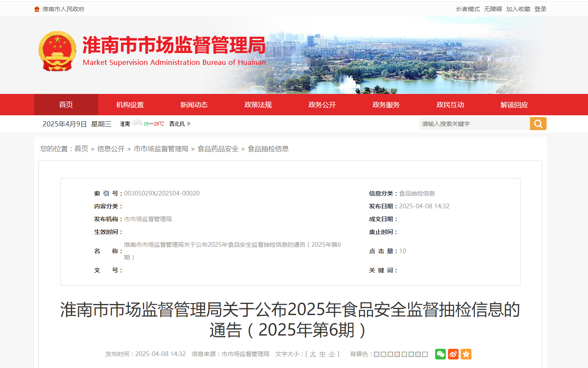Click the 登录 login link
The width and height of the screenshot is (588, 368).
(540, 9)
